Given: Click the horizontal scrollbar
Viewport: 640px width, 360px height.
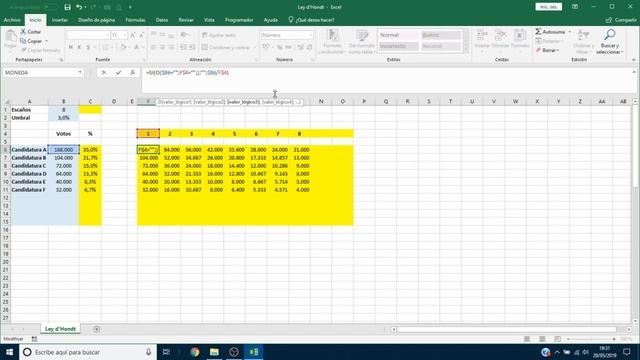Looking at the screenshot, I should (507, 329).
